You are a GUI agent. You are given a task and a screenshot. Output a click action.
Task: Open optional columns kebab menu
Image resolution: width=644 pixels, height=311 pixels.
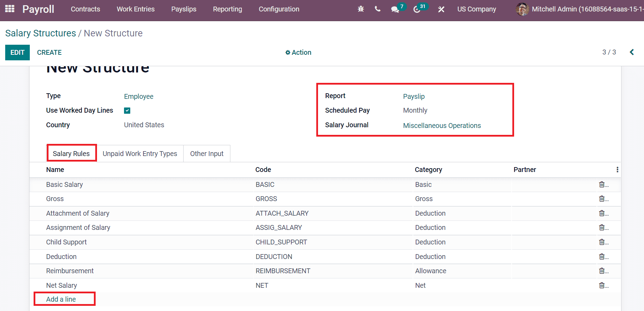click(617, 170)
